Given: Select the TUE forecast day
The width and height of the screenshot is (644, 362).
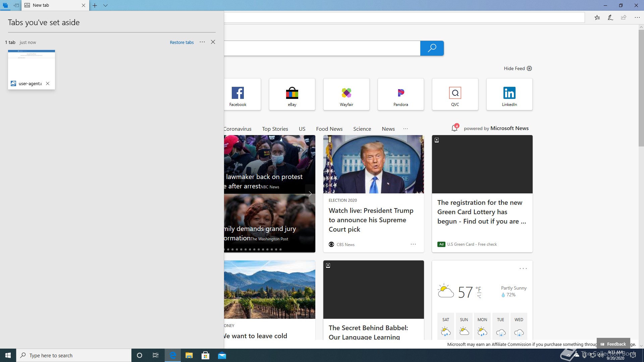Looking at the screenshot, I should point(501,326).
